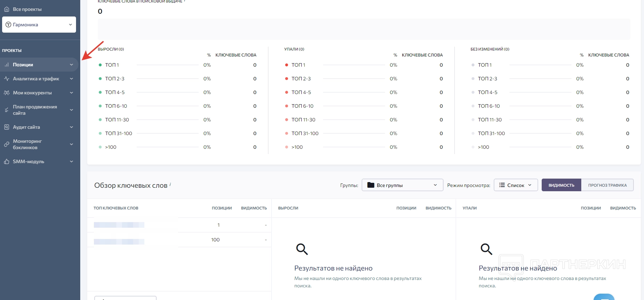Click the План продвижения сайта checklist icon
Screen dimensions: 644x300
coord(7,110)
